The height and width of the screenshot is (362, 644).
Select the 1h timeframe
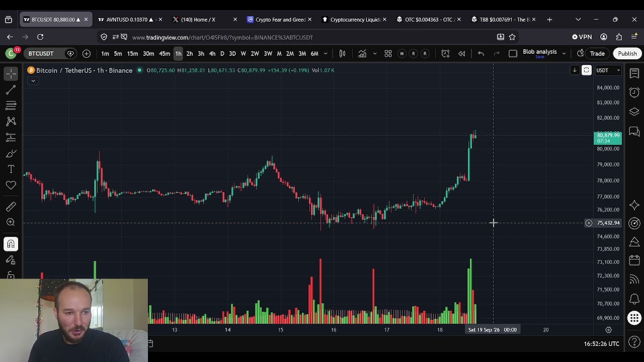click(x=178, y=53)
